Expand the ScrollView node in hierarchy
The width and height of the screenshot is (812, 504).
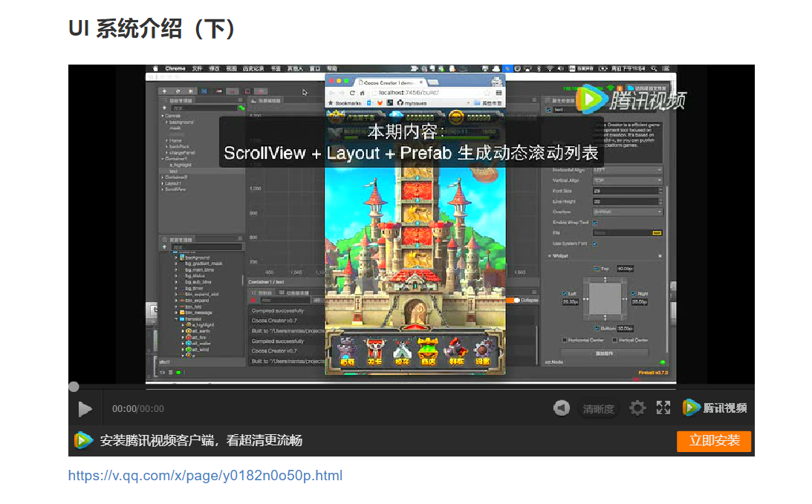(163, 190)
